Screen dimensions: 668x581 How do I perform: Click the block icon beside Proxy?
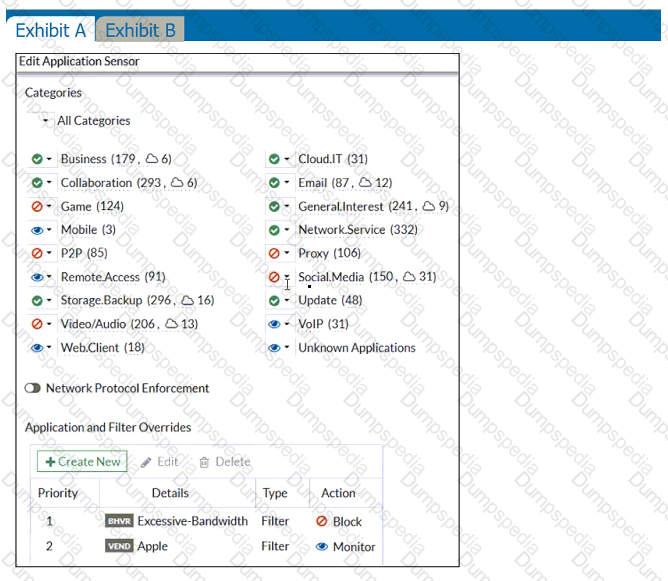pyautogui.click(x=274, y=253)
